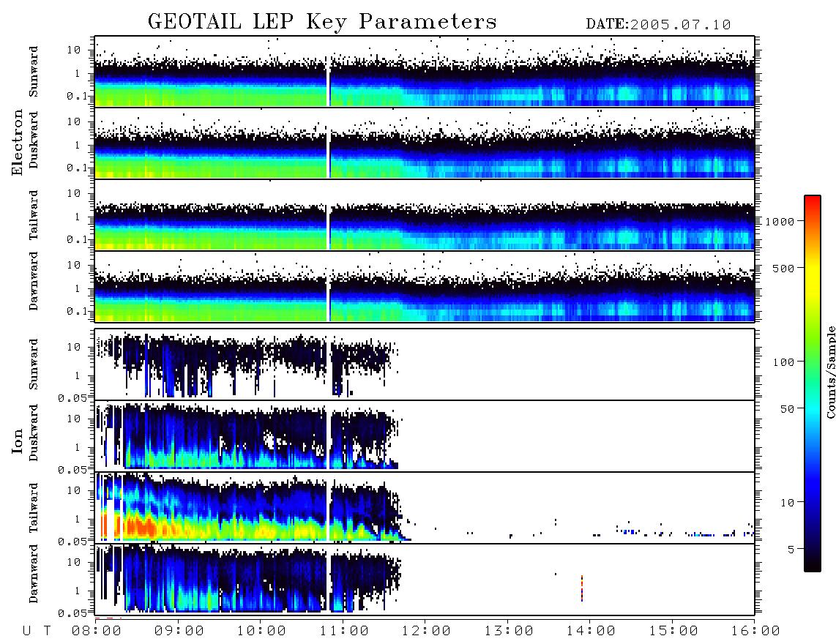This screenshot has height=644, width=836.
Task: Select the 'Electron' group axis label
Action: coord(17,142)
